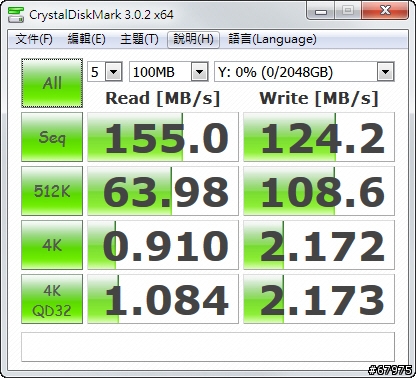Start the 4K benchmark

pyautogui.click(x=52, y=245)
